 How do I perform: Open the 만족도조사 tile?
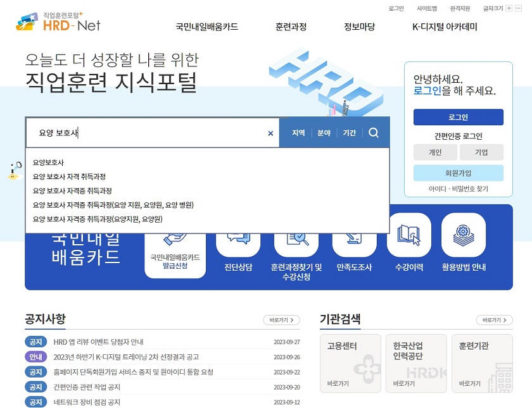[354, 252]
